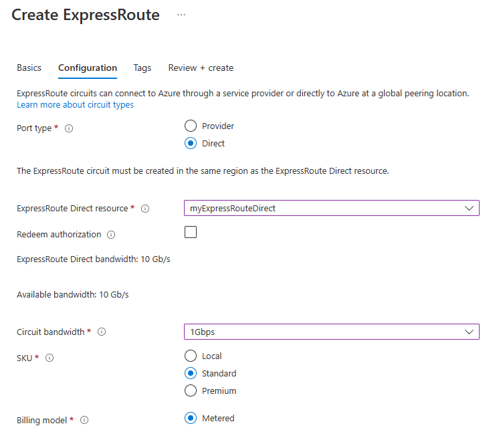Open the ellipsis menu beside the title
The image size is (503, 448).
181,15
